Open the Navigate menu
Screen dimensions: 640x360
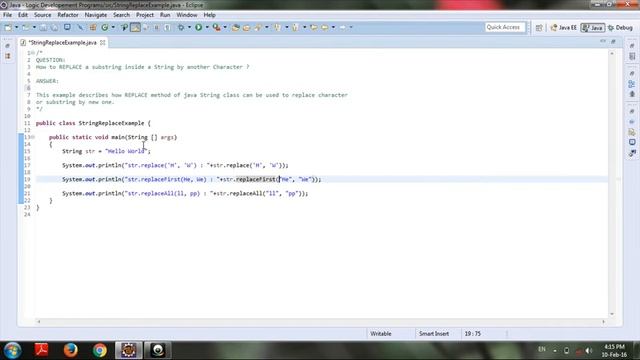96,15
